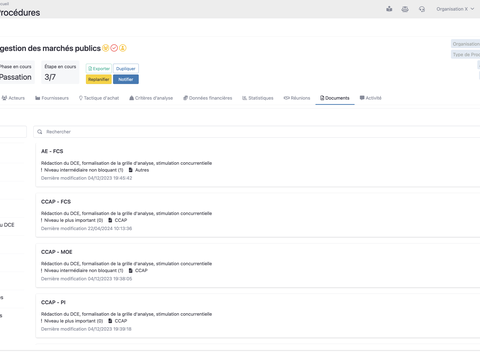Open the Statistiques tab
Viewport: 480px width, 360px height.
coord(258,98)
